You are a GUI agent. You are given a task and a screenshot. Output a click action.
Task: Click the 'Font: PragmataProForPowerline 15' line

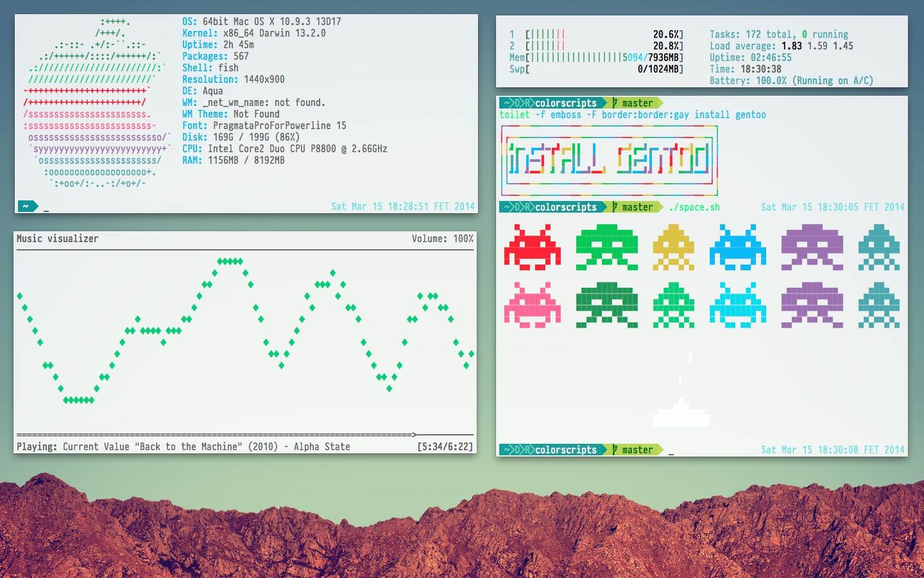264,125
